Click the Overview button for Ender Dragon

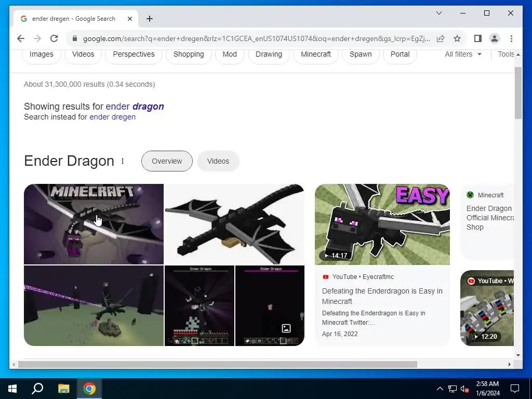[x=167, y=161]
